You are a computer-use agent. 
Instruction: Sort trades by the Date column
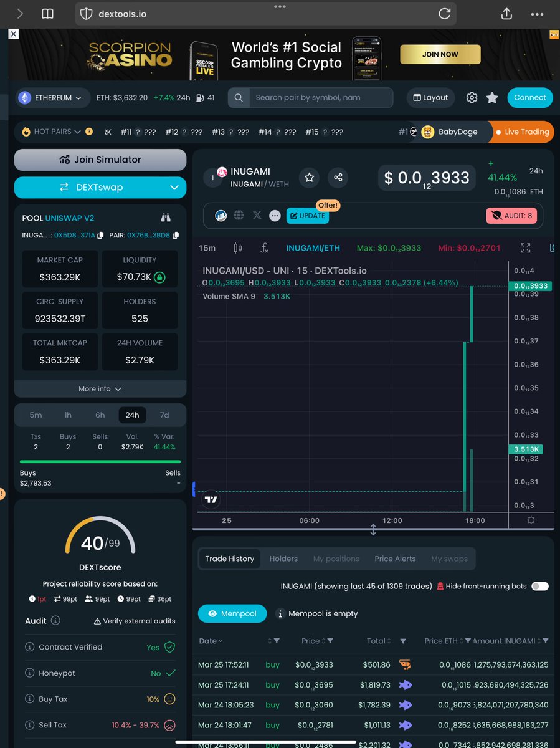point(211,641)
